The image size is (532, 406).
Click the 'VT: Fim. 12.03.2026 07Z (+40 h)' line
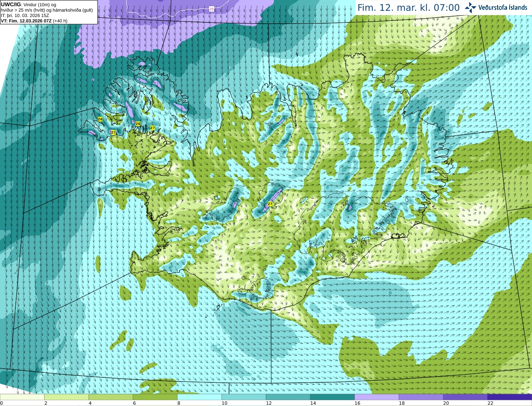[34, 21]
